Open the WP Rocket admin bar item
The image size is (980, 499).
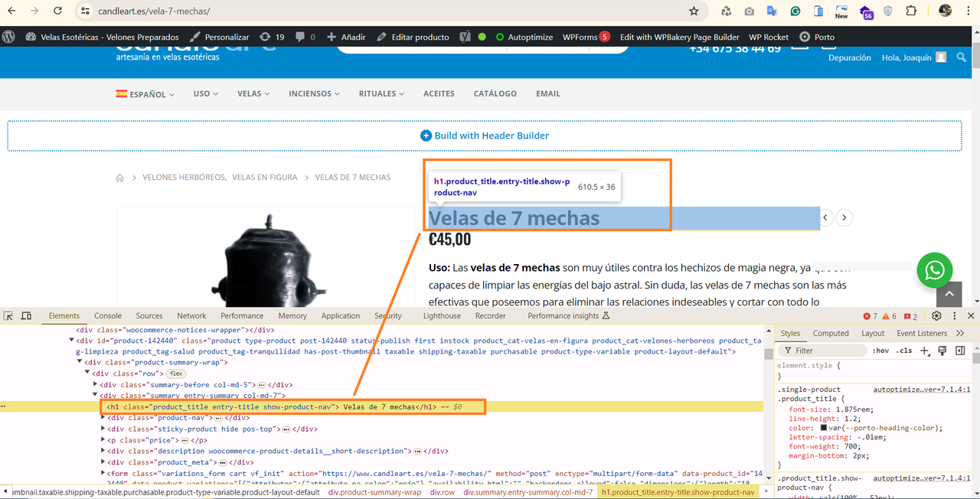(769, 37)
